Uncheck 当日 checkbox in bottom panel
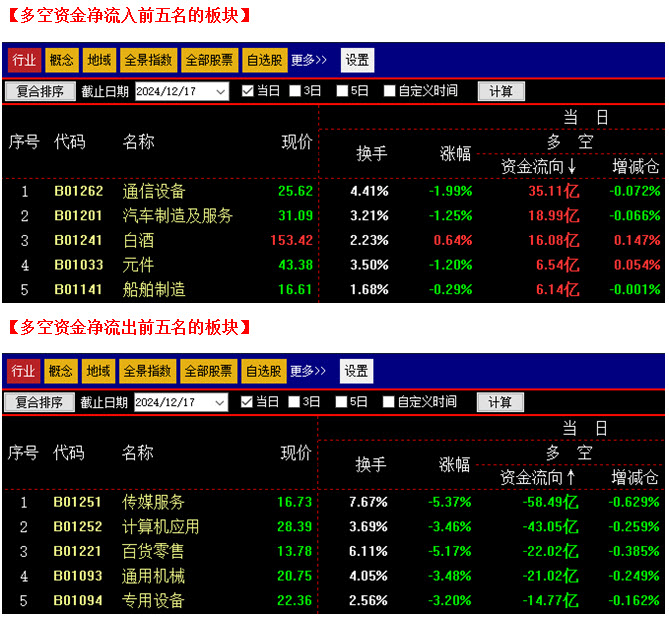The height and width of the screenshot is (621, 669). pos(246,402)
